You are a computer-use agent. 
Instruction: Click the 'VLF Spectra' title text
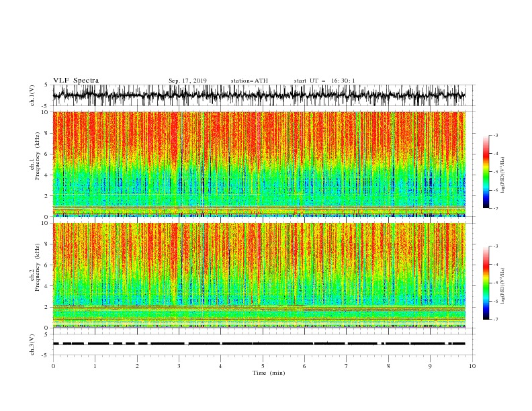[x=76, y=81]
